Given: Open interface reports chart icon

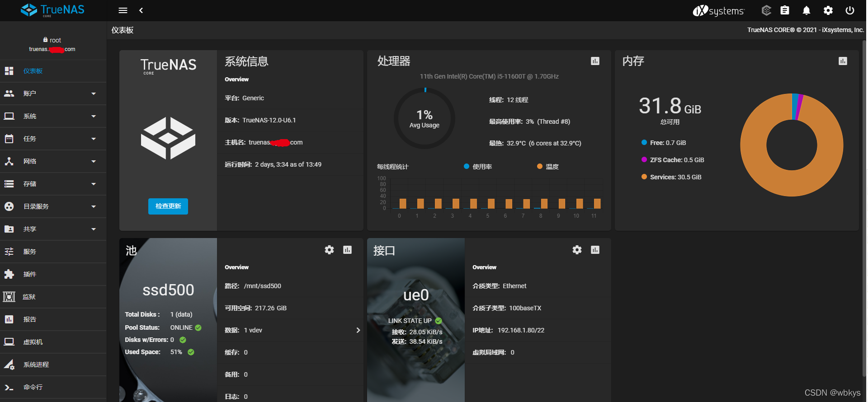Looking at the screenshot, I should [595, 250].
